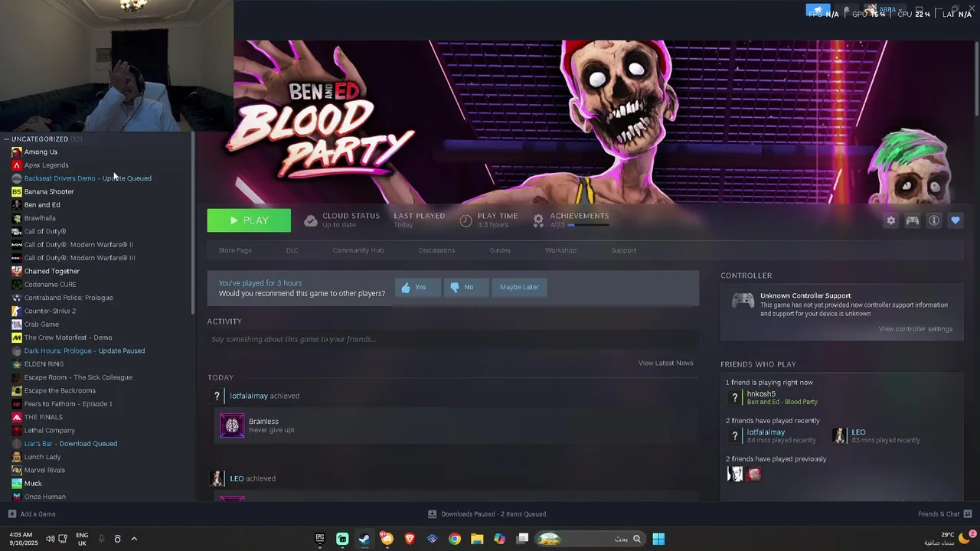The image size is (980, 551).
Task: Start Ben and Ed Blood Party with Play
Action: 249,220
